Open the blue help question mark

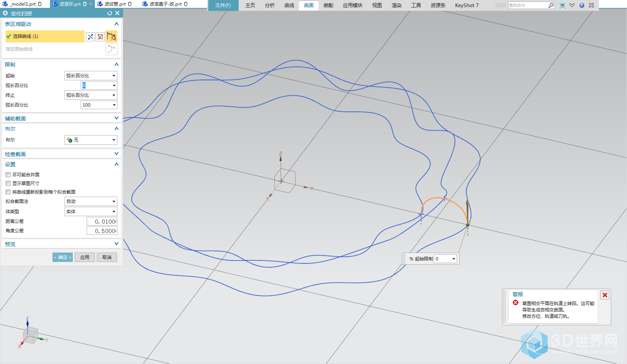click(x=582, y=5)
